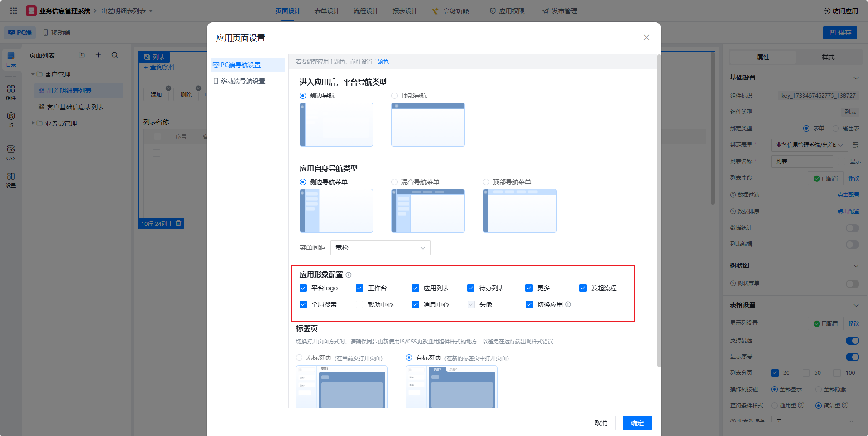Open the 表单设计 top tab

[327, 11]
